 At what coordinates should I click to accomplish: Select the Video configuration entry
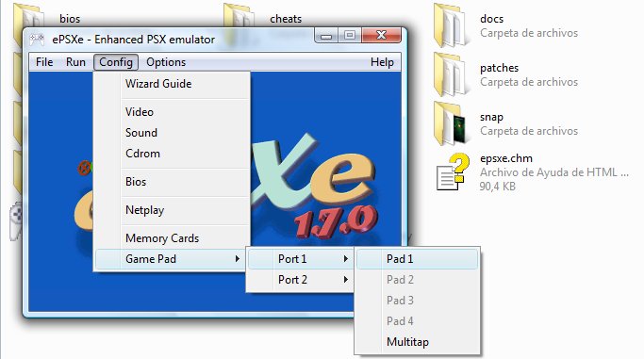tap(173, 112)
